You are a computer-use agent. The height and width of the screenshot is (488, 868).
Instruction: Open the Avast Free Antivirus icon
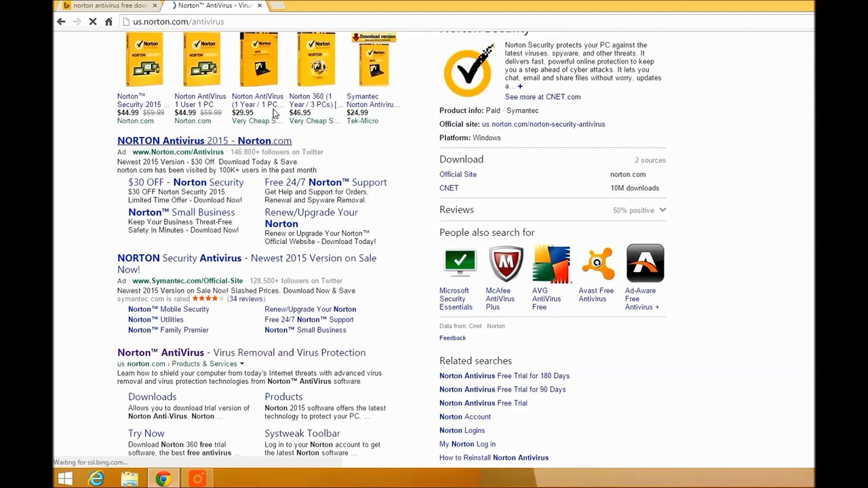tap(597, 264)
